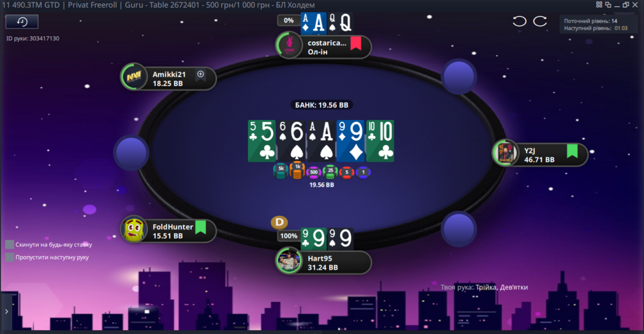This screenshot has height=334, width=644.
Task: Open the table layout grid icon
Action: click(599, 5)
